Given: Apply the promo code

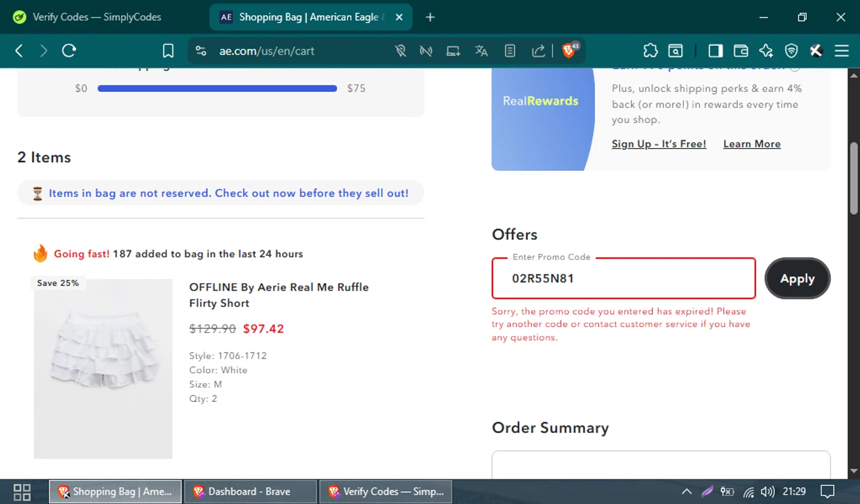Looking at the screenshot, I should point(798,279).
